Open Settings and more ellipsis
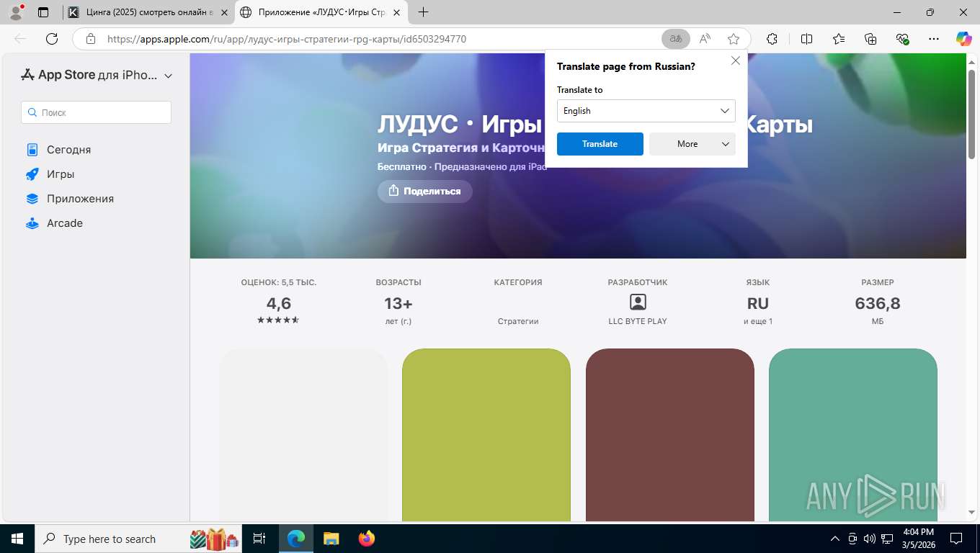This screenshot has width=980, height=553. (x=934, y=39)
